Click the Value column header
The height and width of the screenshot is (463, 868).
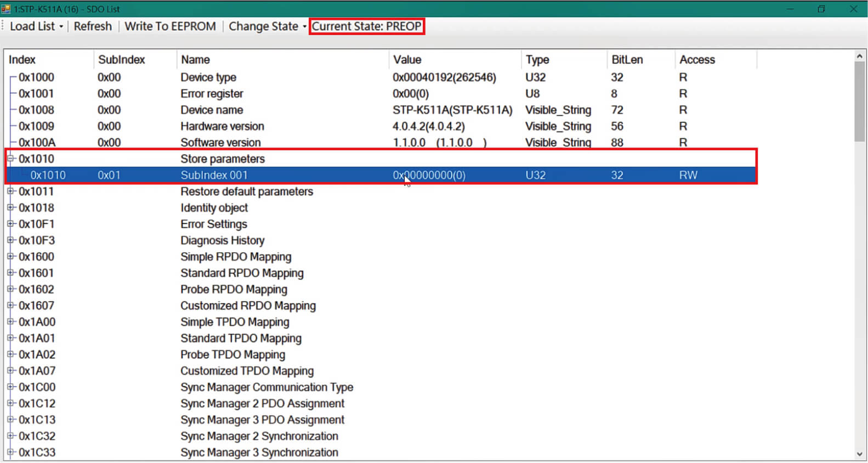(407, 60)
